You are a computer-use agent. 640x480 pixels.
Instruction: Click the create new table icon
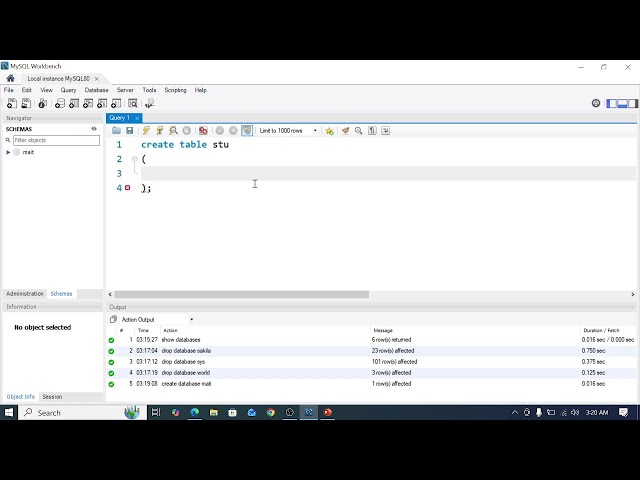coord(74,104)
